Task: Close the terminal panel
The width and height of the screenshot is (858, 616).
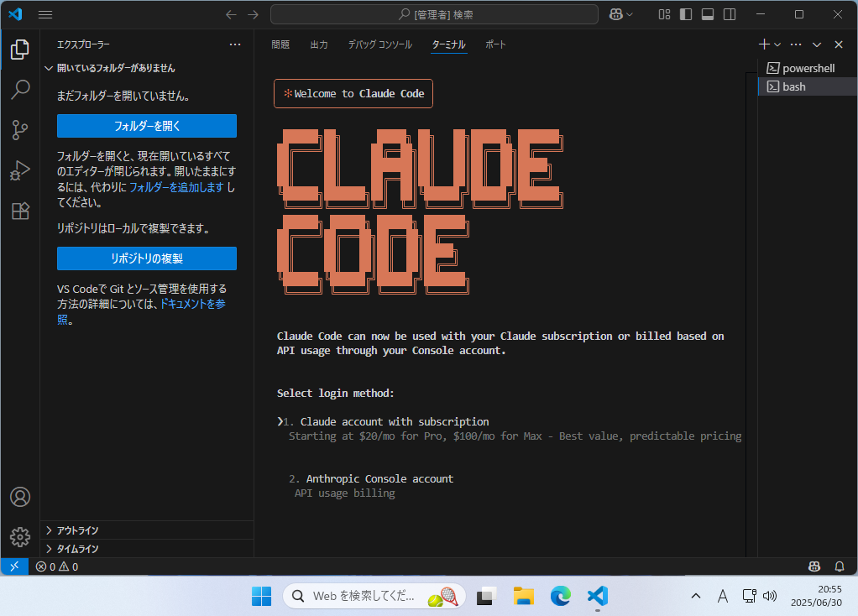Action: point(839,44)
